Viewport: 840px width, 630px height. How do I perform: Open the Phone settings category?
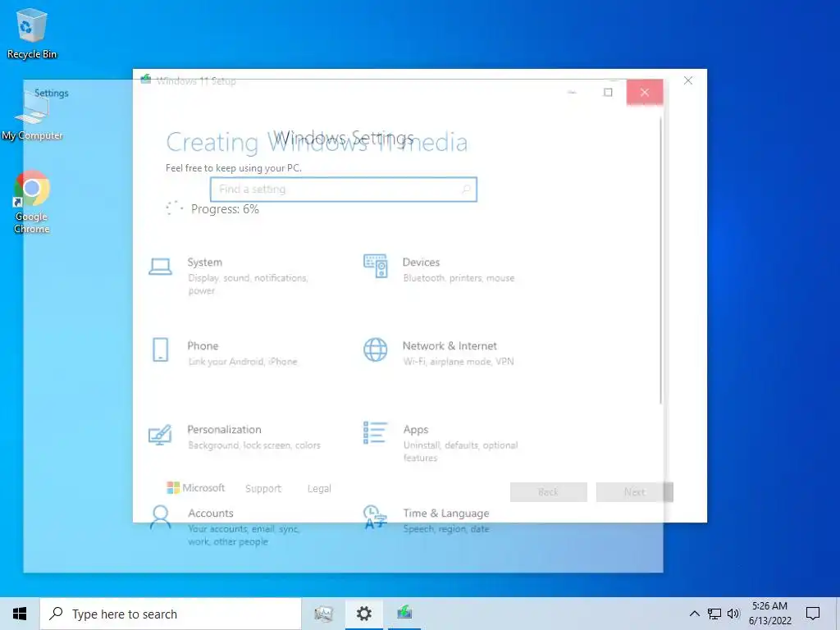click(x=223, y=353)
